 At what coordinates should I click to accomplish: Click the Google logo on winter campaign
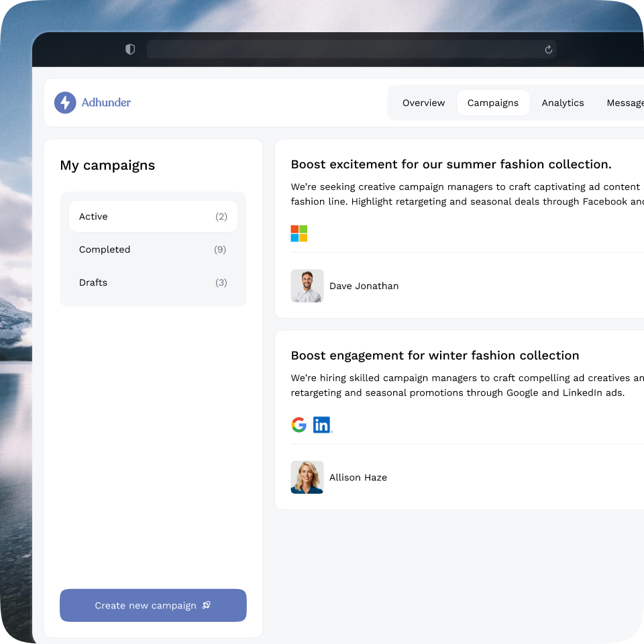click(299, 425)
